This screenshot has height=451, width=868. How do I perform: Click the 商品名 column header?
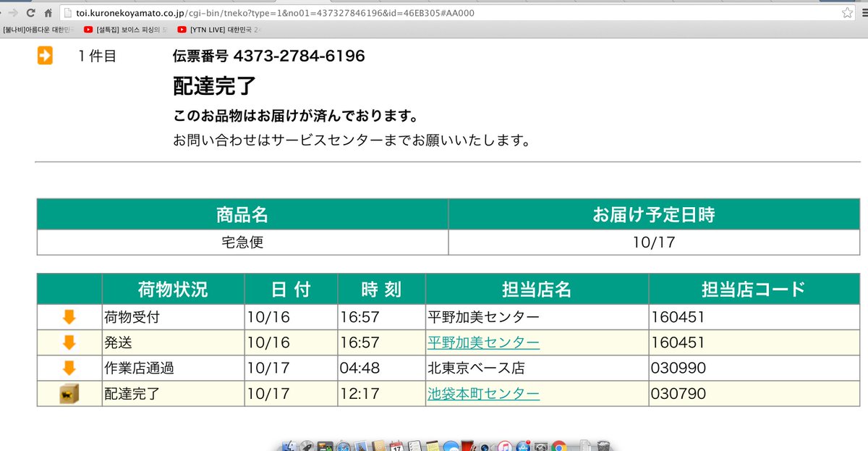[x=242, y=215]
